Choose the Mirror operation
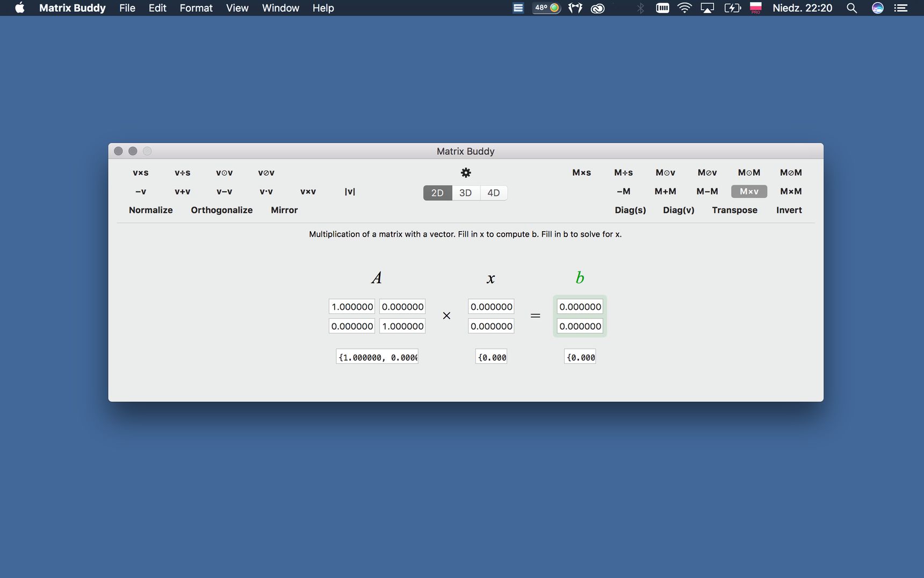This screenshot has height=578, width=924. 284,210
